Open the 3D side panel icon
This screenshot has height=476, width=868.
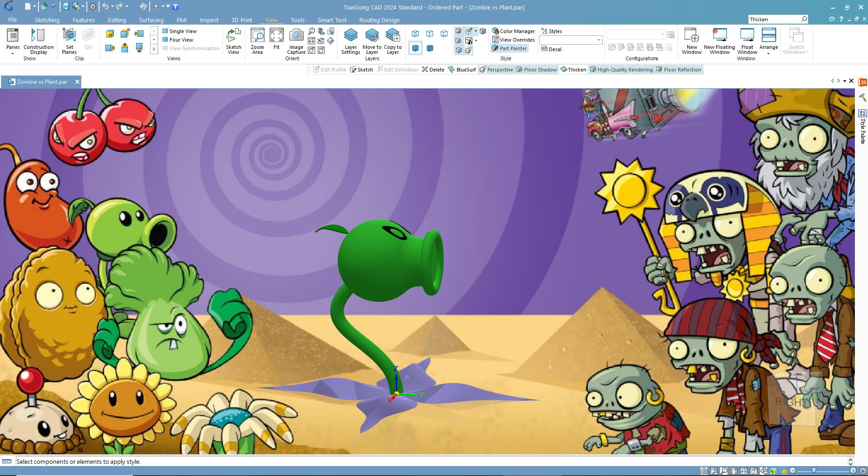coord(863,82)
